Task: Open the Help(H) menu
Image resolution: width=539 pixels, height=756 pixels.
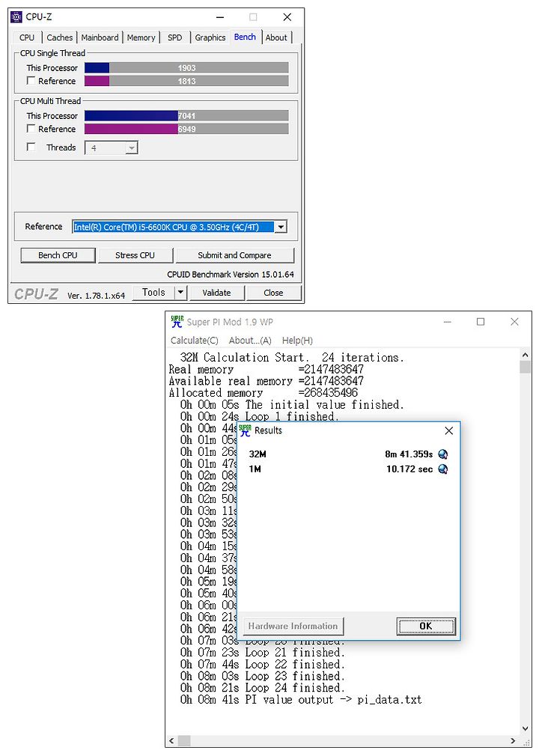Action: 297,341
